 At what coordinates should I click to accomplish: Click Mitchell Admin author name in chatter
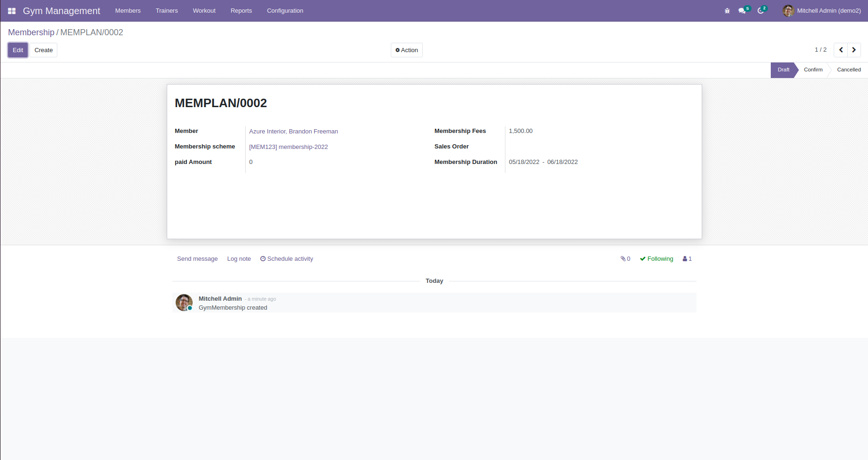pyautogui.click(x=220, y=299)
